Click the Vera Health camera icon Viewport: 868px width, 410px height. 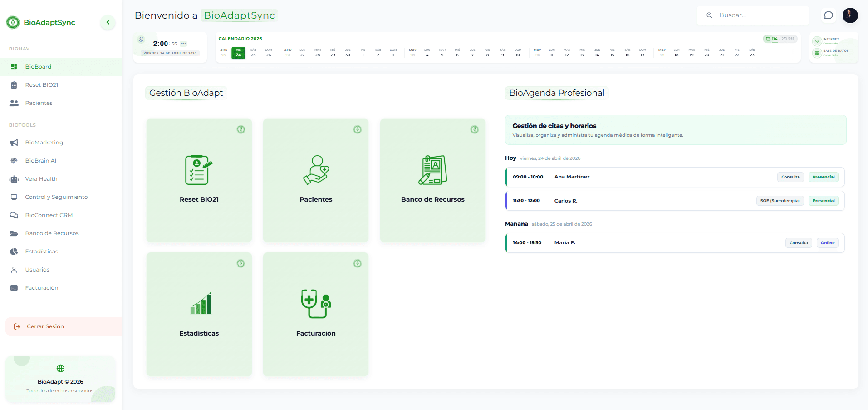point(14,178)
